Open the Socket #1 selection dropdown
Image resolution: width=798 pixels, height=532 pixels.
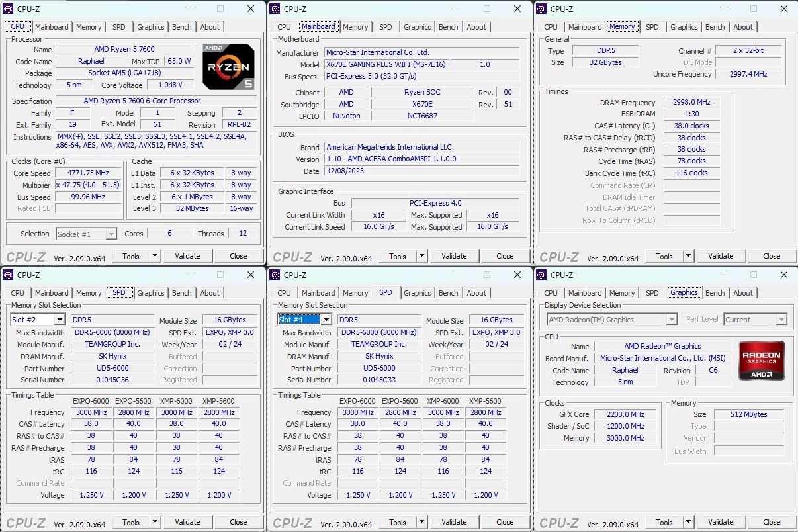[x=86, y=234]
